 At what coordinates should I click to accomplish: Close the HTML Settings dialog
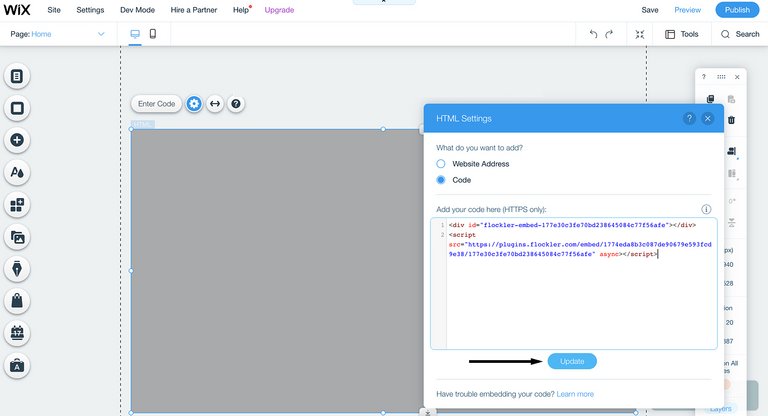tap(708, 119)
